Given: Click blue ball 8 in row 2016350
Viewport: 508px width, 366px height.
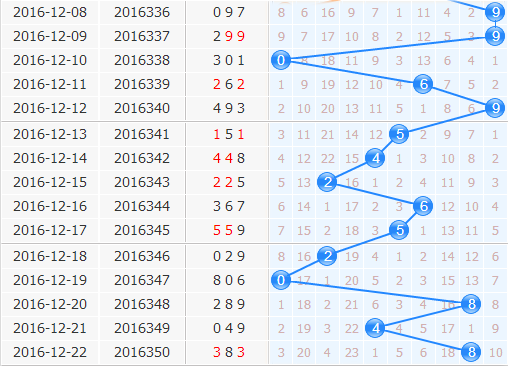Looking at the screenshot, I should (x=471, y=352).
